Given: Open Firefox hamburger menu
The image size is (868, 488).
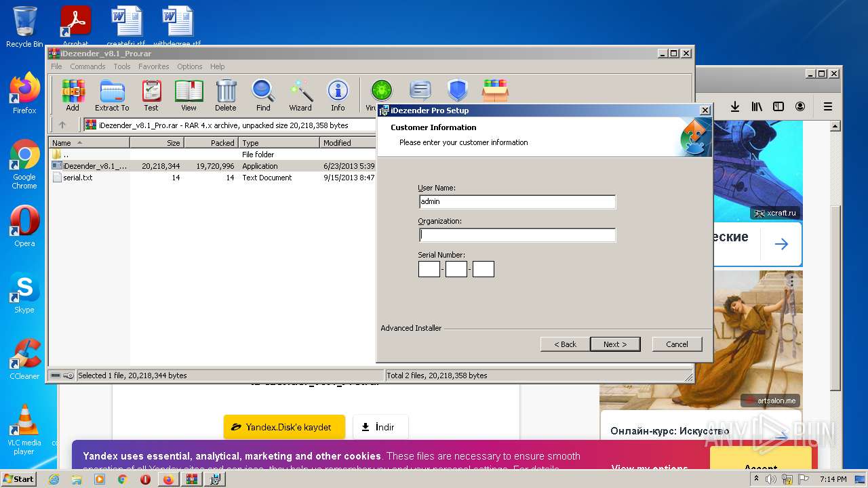Looking at the screenshot, I should click(x=828, y=106).
